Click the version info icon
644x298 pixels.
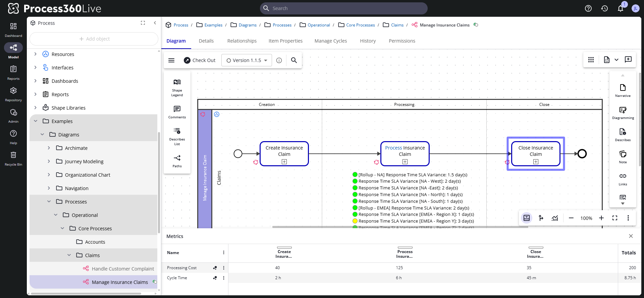point(279,60)
